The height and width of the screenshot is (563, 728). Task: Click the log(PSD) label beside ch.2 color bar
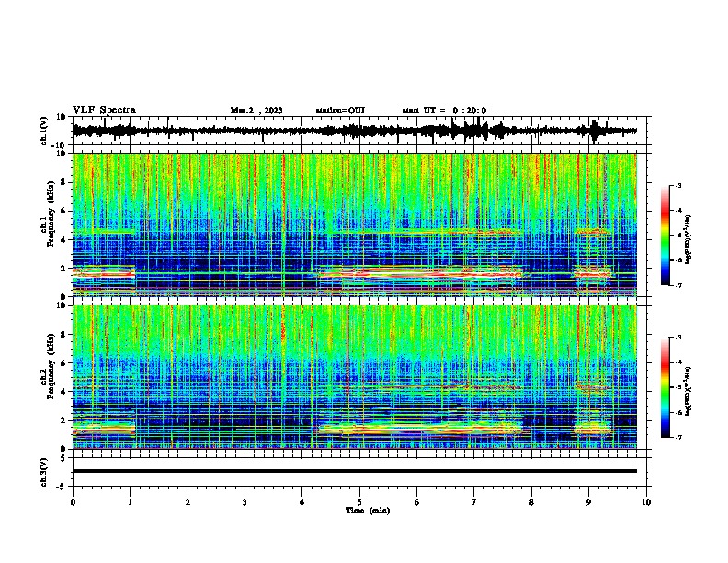click(x=688, y=391)
